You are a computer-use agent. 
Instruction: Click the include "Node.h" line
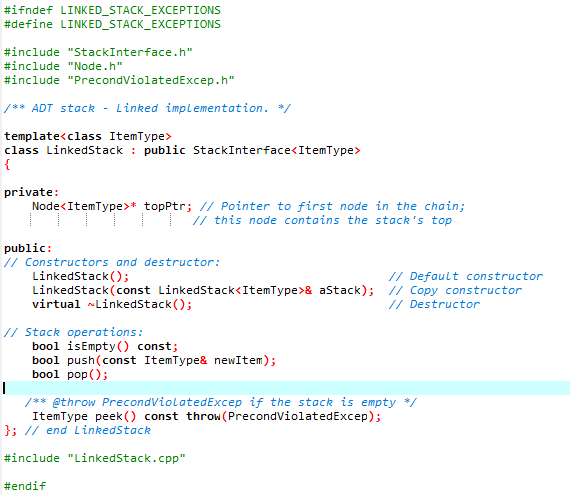(63, 66)
